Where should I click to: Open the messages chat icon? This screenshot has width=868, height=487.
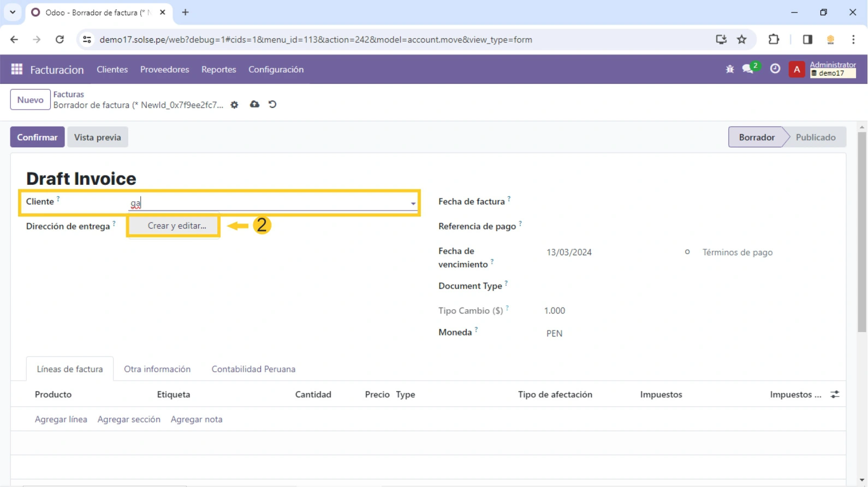click(x=748, y=69)
